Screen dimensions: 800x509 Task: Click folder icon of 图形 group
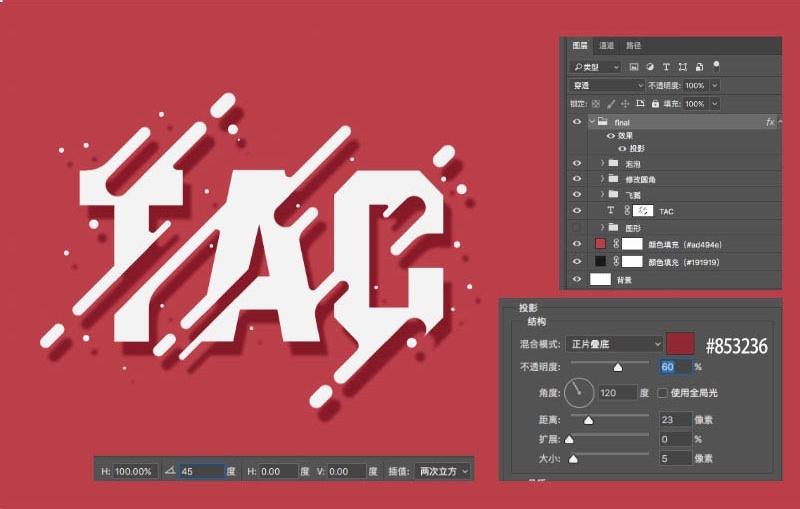[x=613, y=227]
